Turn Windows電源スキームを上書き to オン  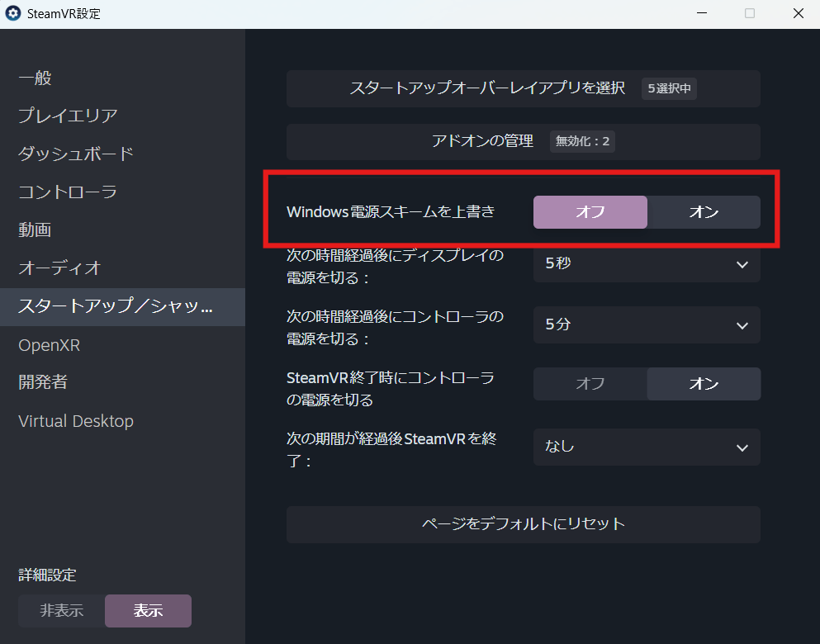tap(703, 212)
